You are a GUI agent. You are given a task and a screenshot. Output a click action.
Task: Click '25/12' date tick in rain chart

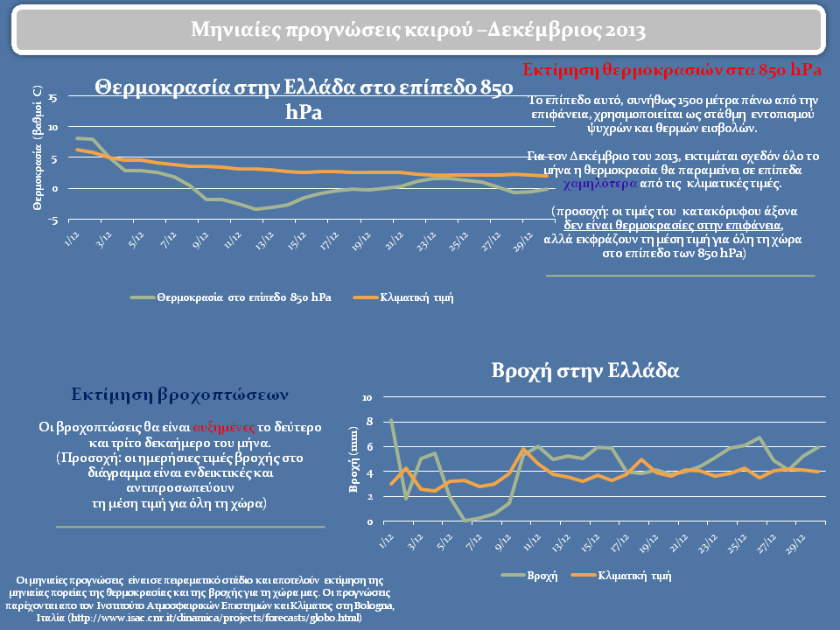737,542
